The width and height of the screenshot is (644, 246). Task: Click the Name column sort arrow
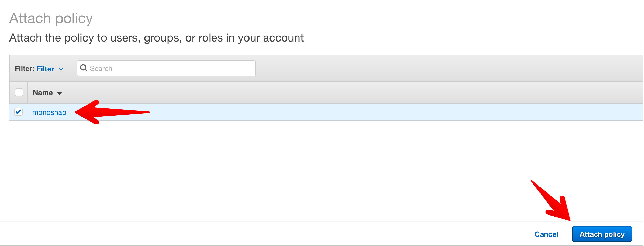pos(59,93)
